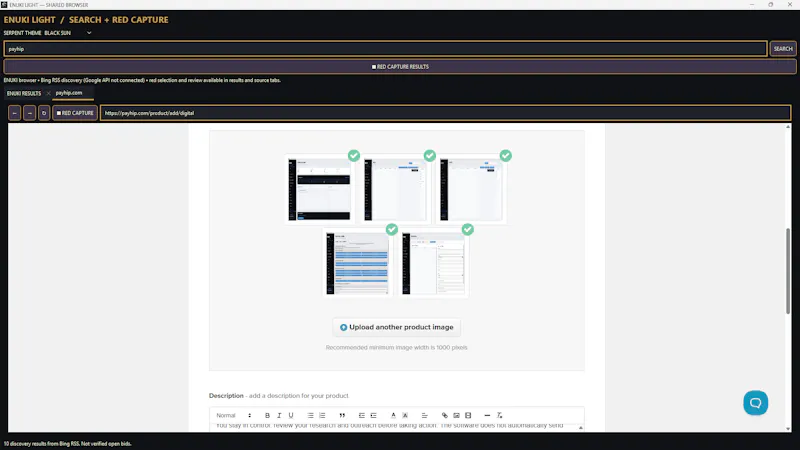Select the first product image thumbnail in top row

319,189
